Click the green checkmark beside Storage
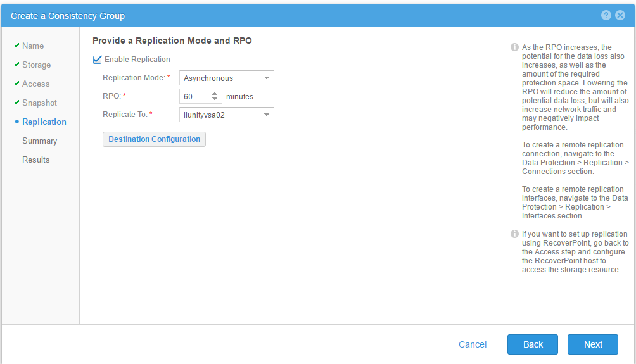Image resolution: width=636 pixels, height=364 pixels. click(16, 65)
